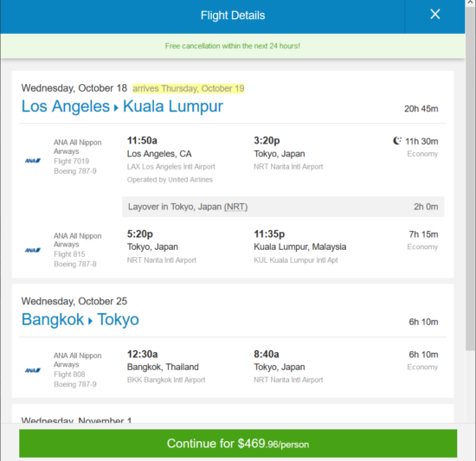The height and width of the screenshot is (461, 476).
Task: Click the arrow between Los Angeles and Kuala Lumpur
Action: tap(116, 107)
